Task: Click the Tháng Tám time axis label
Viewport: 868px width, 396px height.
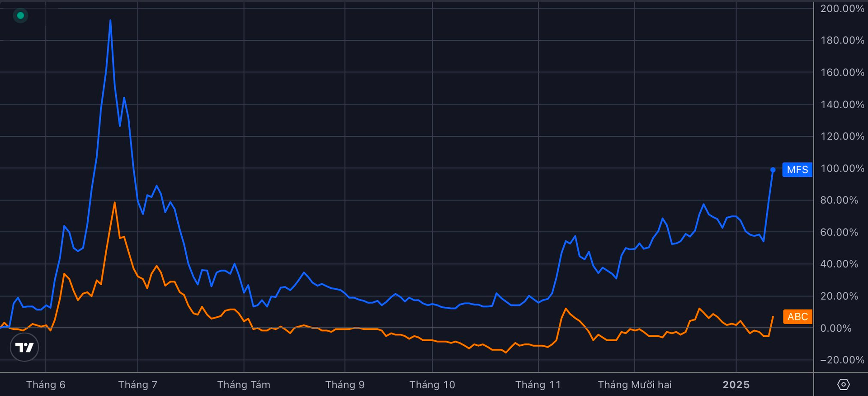Action: coord(244,385)
